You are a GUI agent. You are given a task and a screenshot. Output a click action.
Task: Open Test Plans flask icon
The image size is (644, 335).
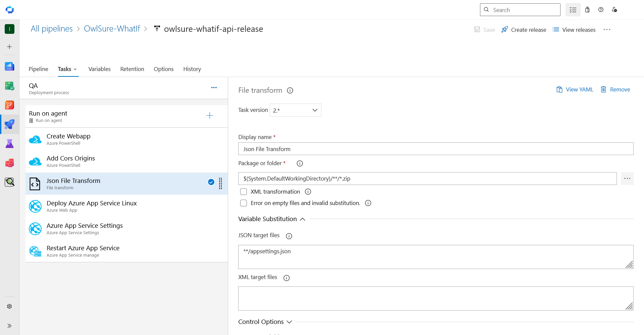[9, 144]
